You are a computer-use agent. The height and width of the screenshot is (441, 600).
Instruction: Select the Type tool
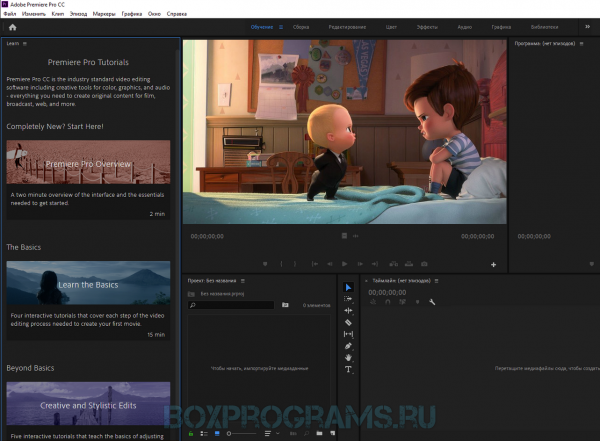click(x=348, y=369)
